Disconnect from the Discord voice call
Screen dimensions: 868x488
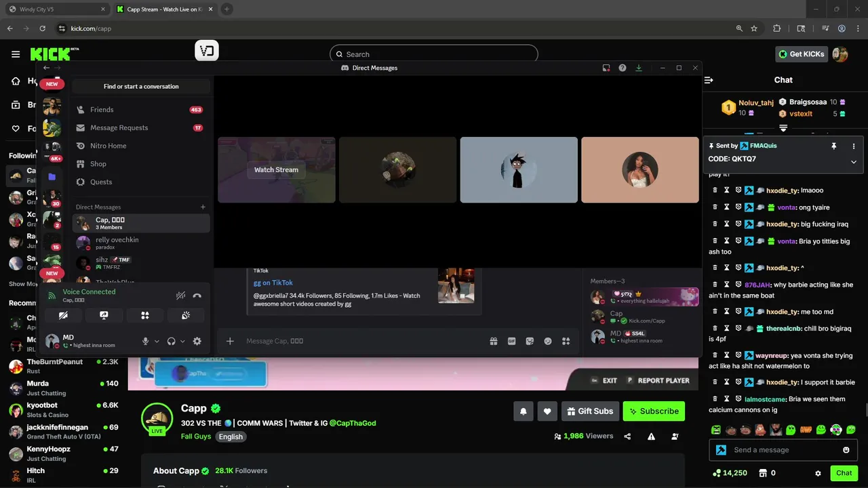click(x=197, y=296)
